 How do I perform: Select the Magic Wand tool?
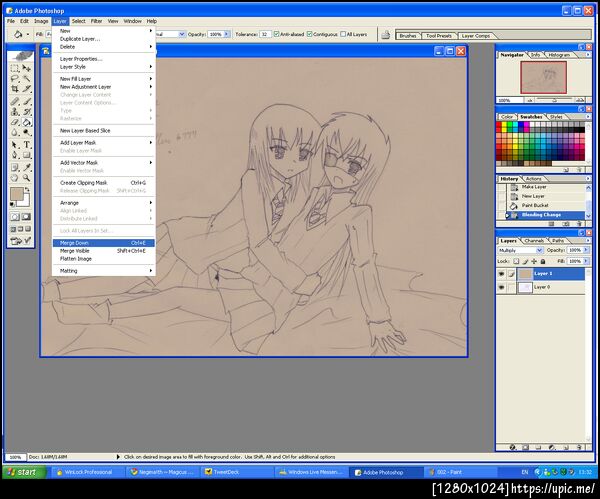26,78
